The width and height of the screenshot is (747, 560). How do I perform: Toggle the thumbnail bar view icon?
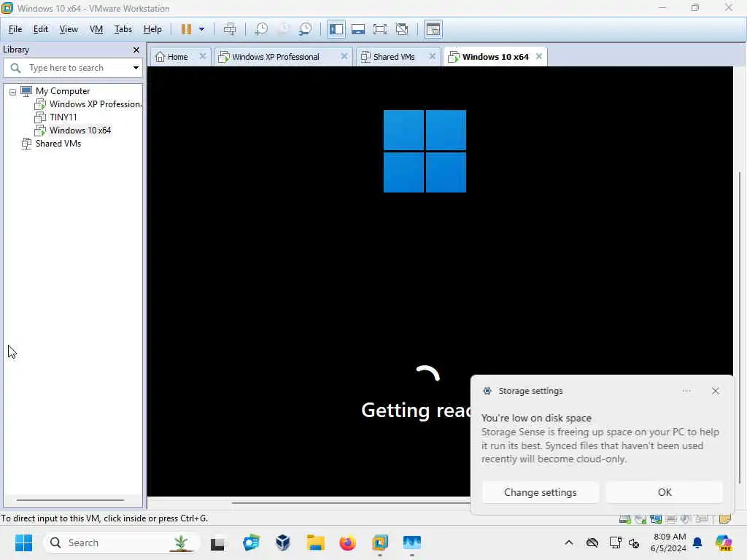coord(357,29)
